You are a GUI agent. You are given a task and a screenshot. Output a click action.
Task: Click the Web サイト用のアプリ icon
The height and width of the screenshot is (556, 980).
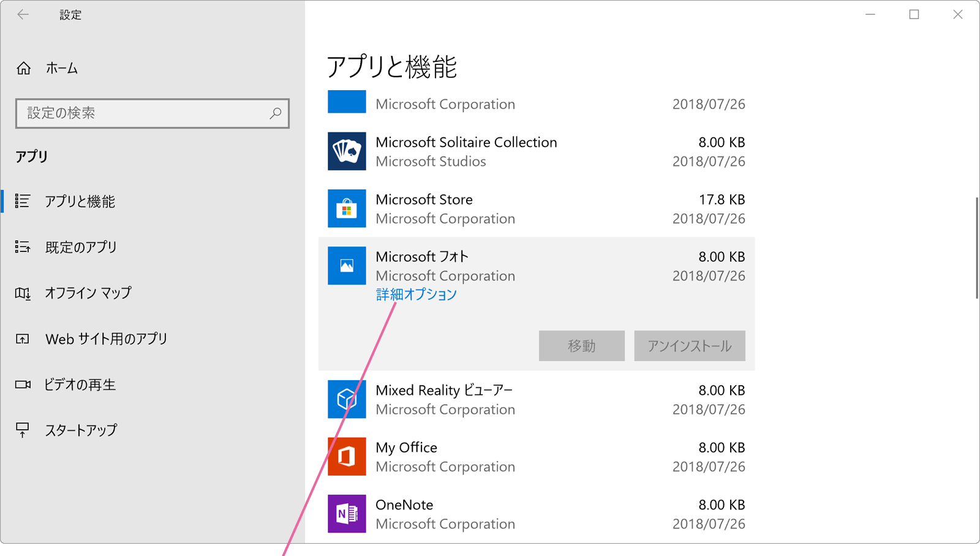coord(23,339)
